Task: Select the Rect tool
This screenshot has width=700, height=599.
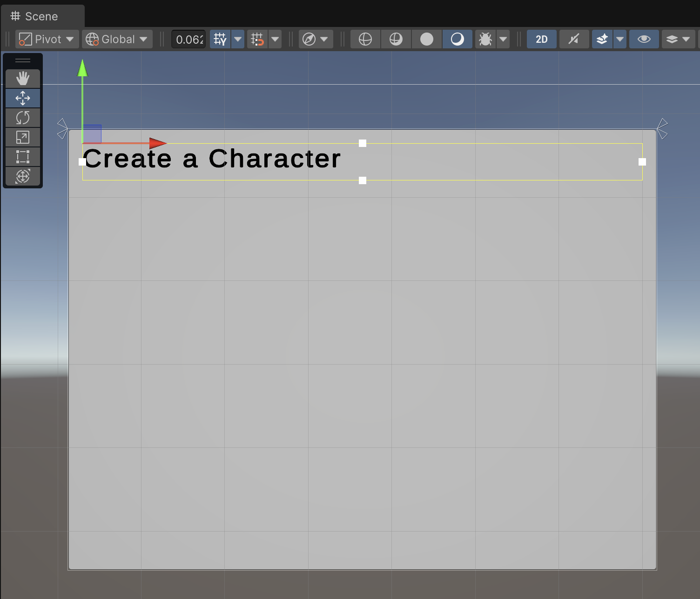Action: (x=22, y=157)
